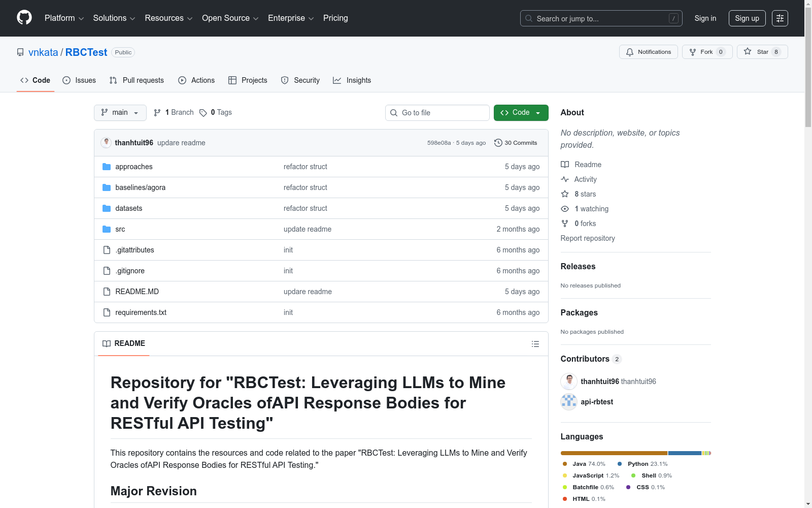Open the Releases heading link
812x508 pixels.
pos(578,266)
